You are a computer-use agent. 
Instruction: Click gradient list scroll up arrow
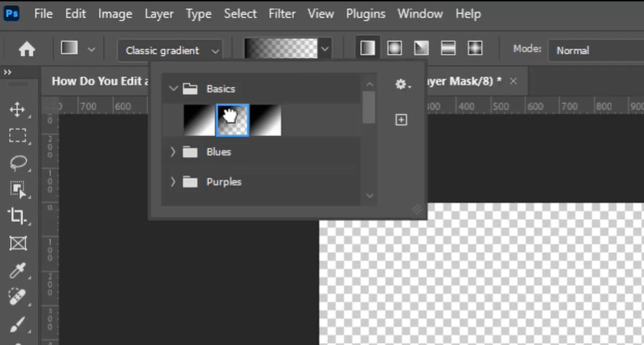(x=369, y=84)
